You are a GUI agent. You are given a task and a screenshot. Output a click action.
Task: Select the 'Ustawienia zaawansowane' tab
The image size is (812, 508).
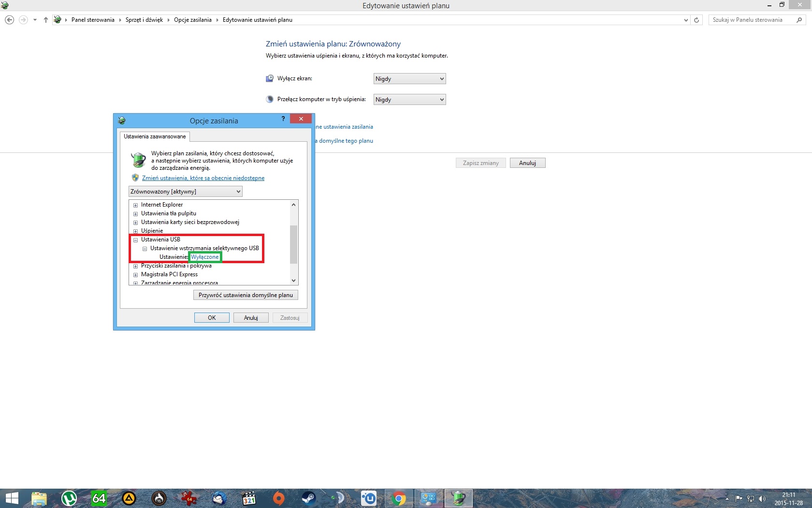[155, 136]
